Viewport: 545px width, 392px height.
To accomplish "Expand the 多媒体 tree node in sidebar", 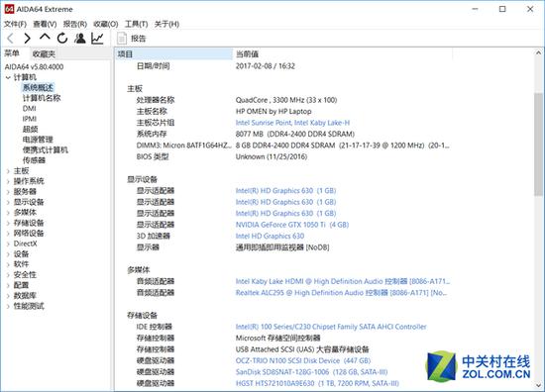I will [8, 213].
